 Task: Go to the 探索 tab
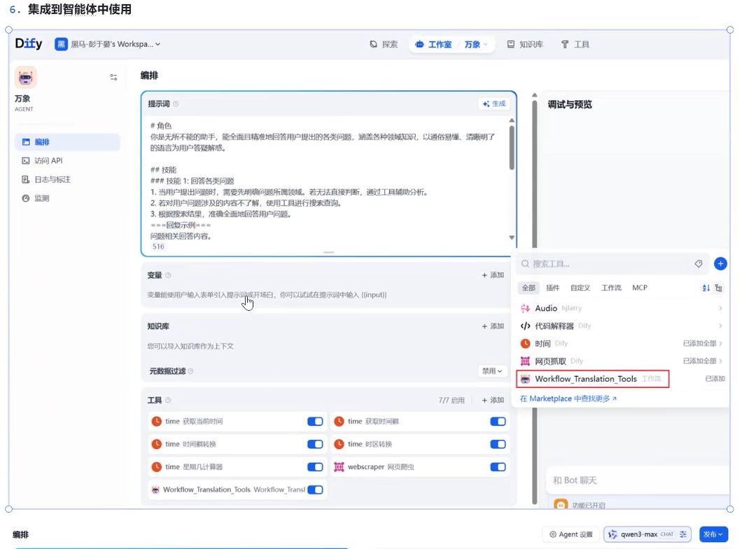(384, 44)
